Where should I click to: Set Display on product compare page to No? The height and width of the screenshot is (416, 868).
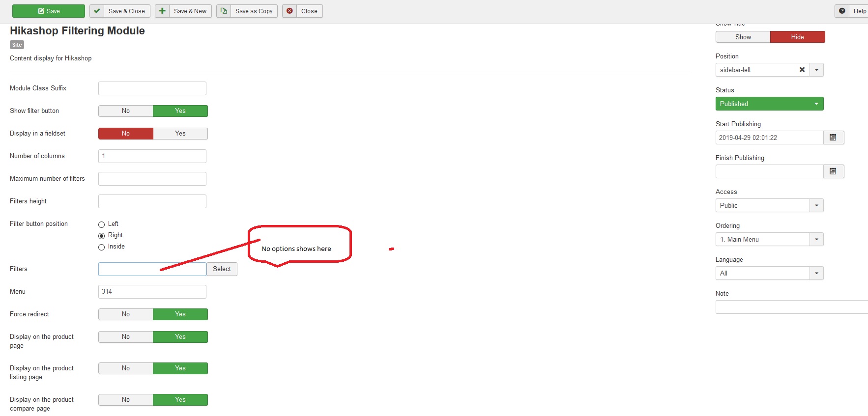point(126,400)
